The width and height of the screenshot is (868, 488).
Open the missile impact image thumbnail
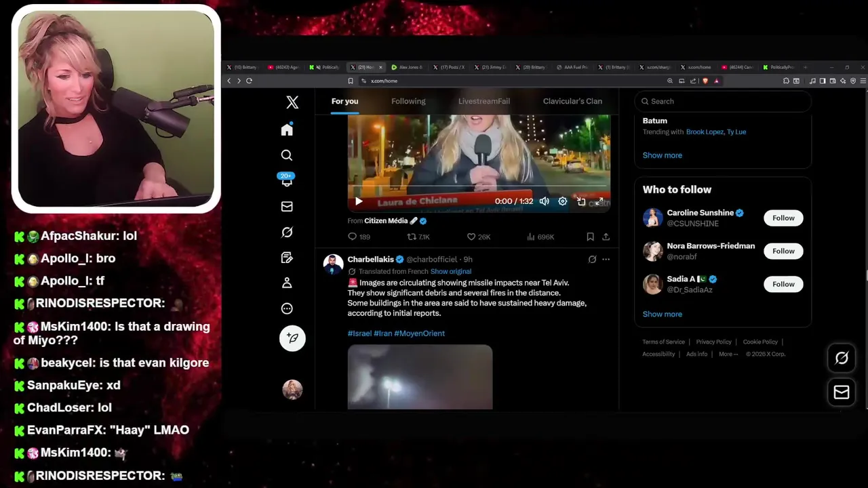tap(420, 377)
